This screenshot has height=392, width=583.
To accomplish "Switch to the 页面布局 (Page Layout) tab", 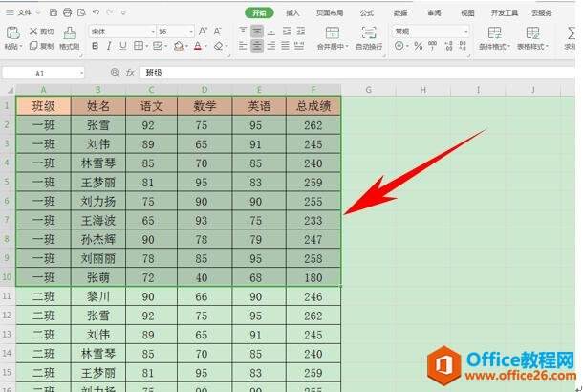I will pos(330,13).
